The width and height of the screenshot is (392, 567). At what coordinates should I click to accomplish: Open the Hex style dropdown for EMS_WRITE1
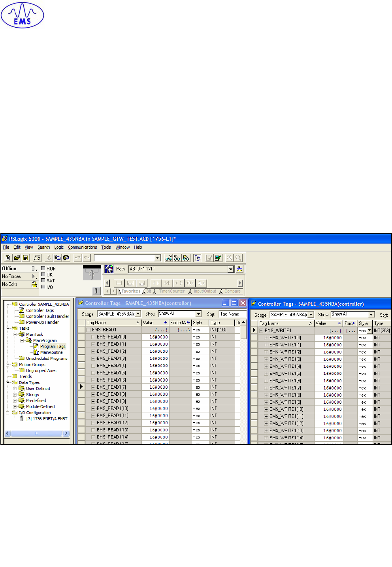pyautogui.click(x=369, y=331)
